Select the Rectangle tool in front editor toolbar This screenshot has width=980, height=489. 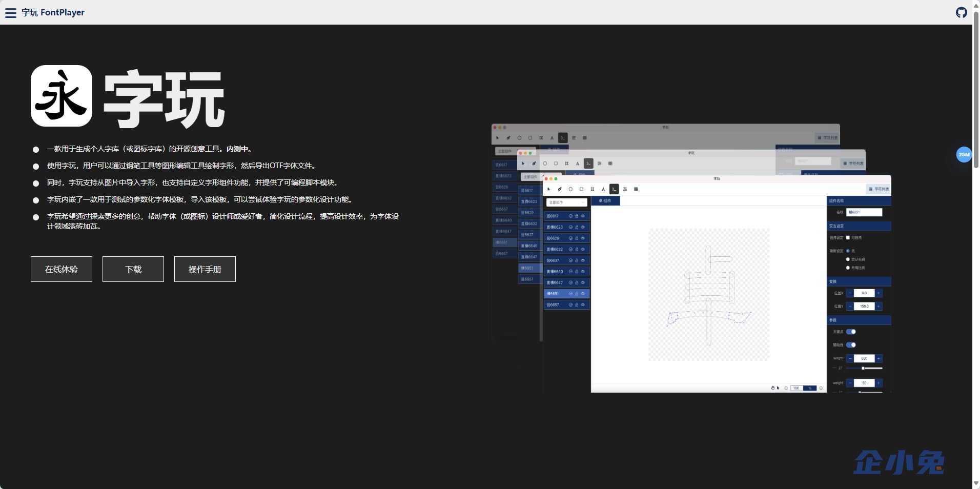pyautogui.click(x=581, y=189)
